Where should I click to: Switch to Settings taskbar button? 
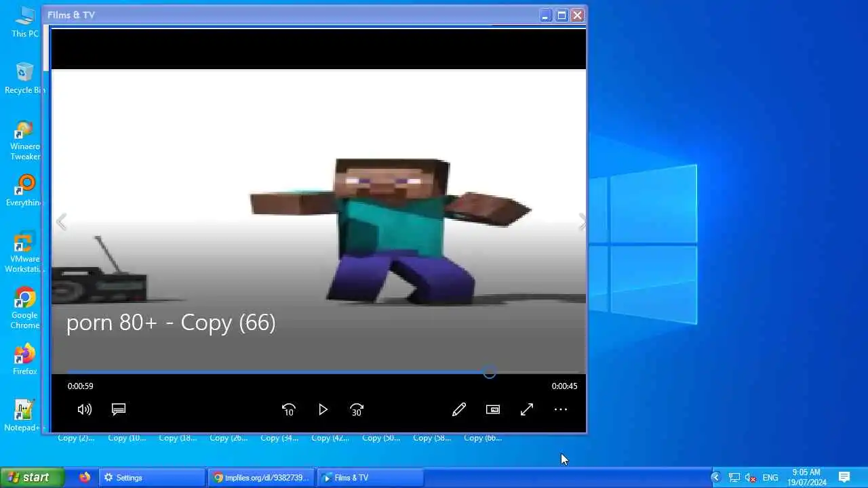pos(152,477)
